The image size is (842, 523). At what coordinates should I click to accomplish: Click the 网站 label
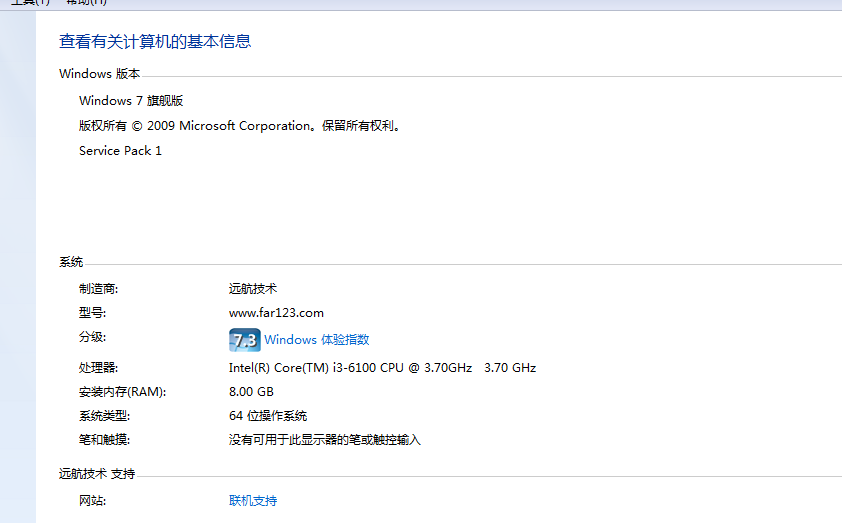(92, 500)
